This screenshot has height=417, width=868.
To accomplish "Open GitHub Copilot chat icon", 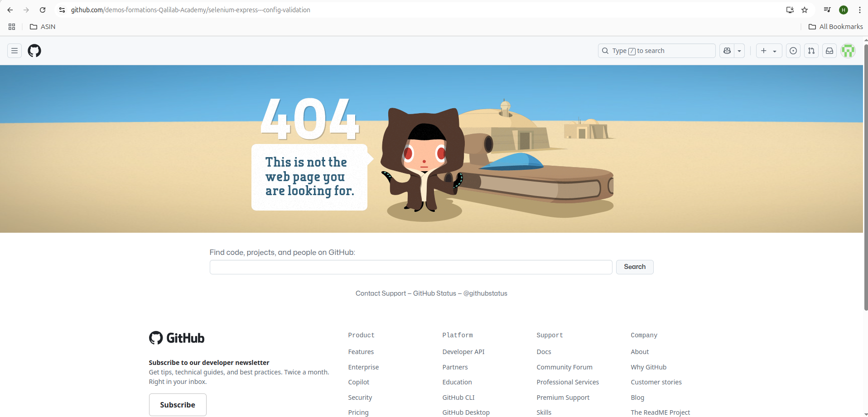I will point(727,51).
